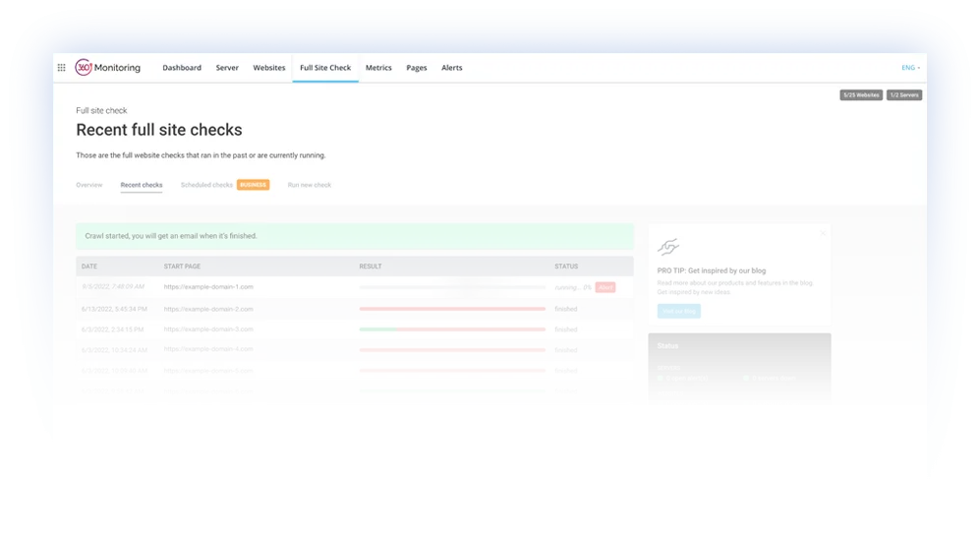Click the handshake PRO TIP icon
The image size is (980, 534).
point(668,247)
